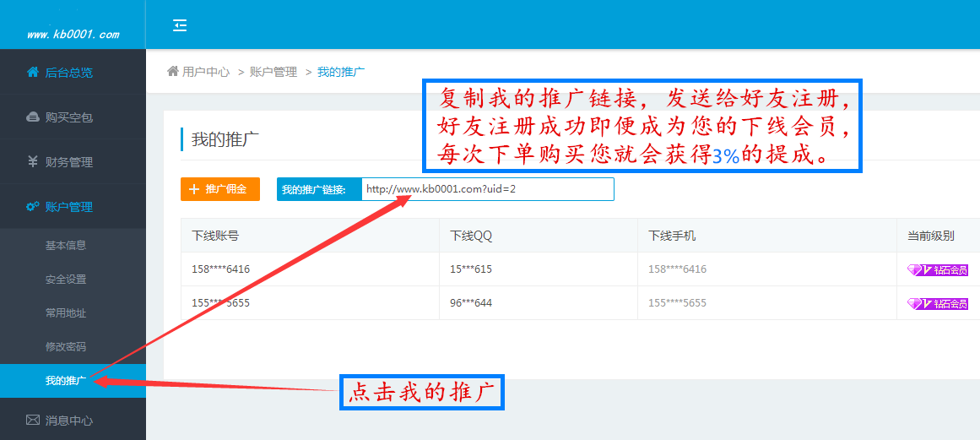980x440 pixels.
Task: Click the diamond member badge for 155****5655
Action: [937, 303]
